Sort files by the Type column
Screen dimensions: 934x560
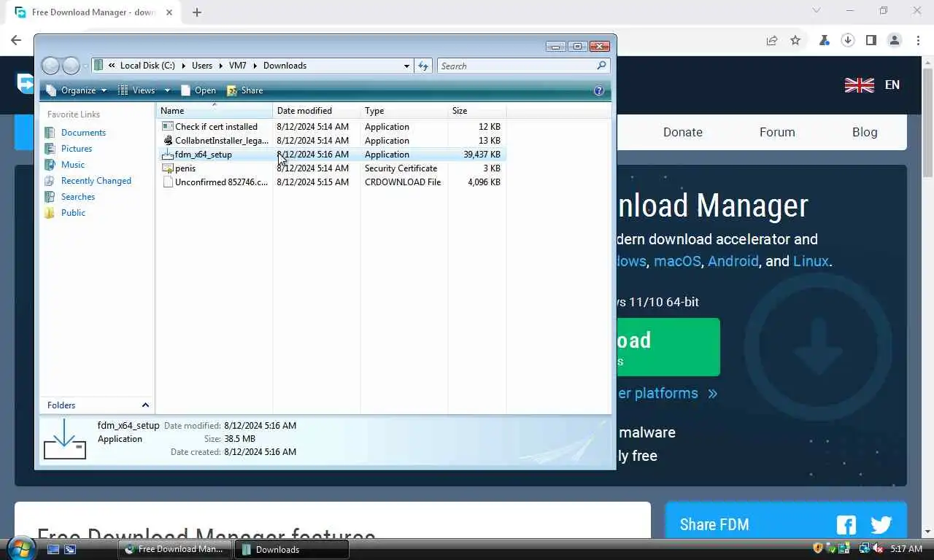click(404, 111)
